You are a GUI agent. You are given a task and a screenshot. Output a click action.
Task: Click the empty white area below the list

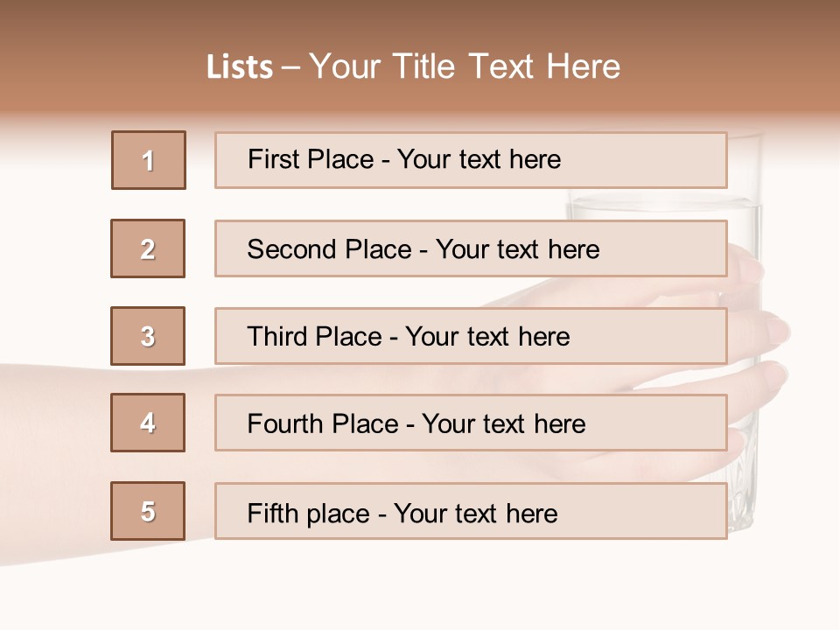(x=420, y=586)
